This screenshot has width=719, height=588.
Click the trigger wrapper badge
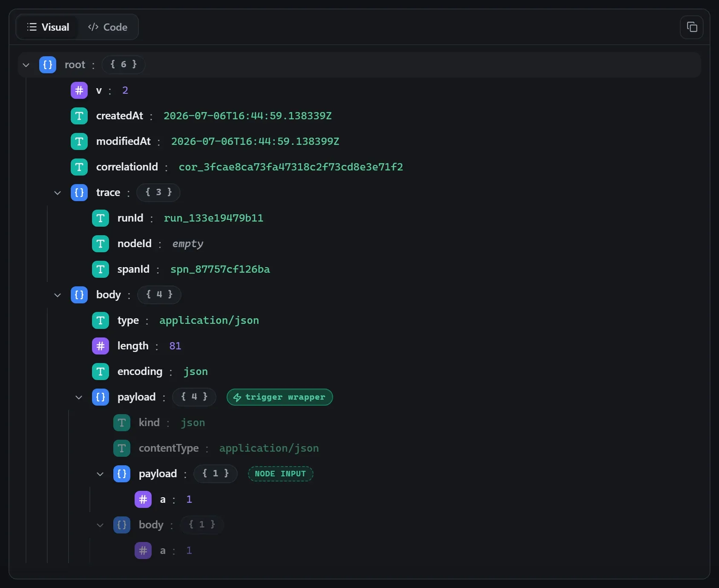(x=280, y=397)
